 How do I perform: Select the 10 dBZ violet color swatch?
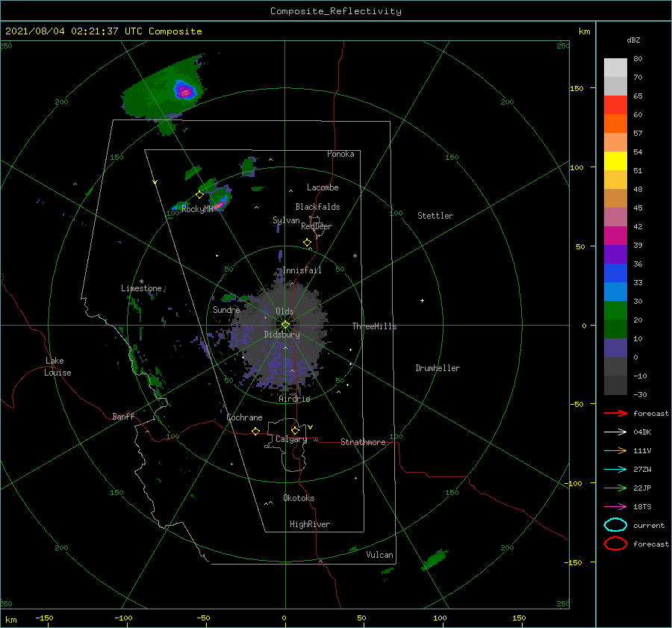pos(615,348)
